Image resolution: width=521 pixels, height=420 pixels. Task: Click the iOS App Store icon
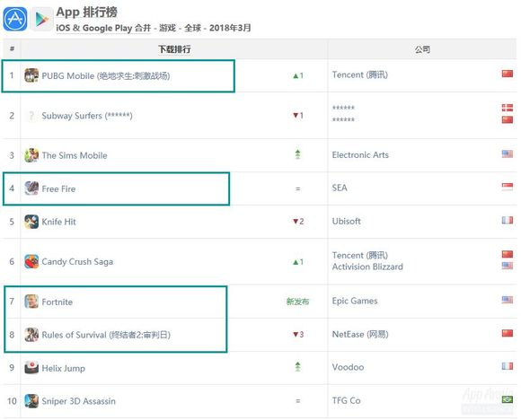pyautogui.click(x=15, y=19)
